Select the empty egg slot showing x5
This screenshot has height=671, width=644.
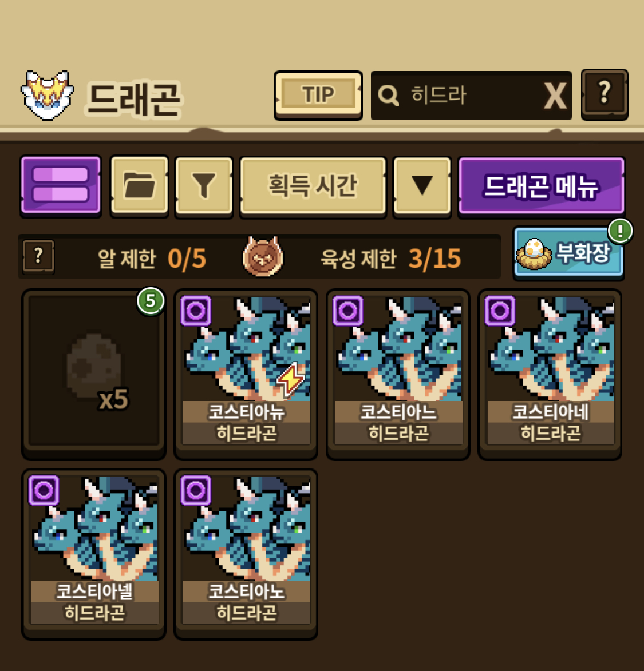click(94, 374)
